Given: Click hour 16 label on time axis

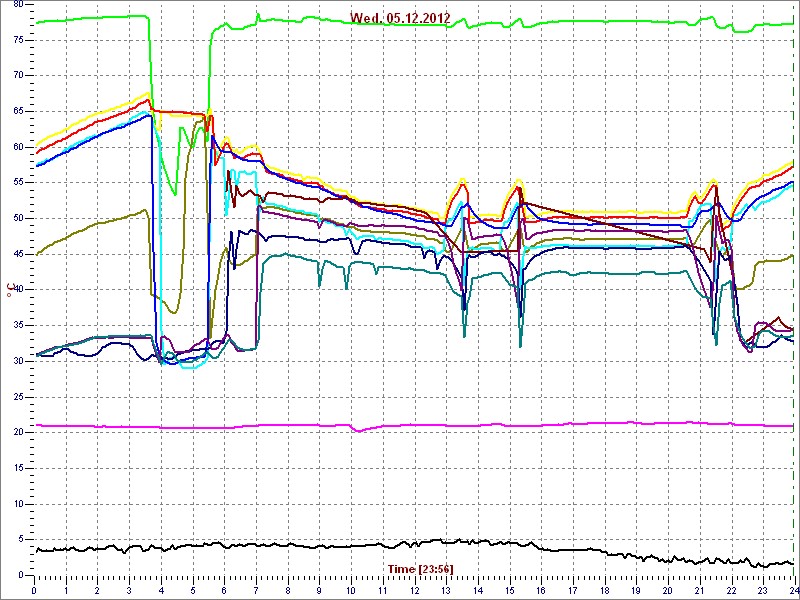Looking at the screenshot, I should point(541,588).
